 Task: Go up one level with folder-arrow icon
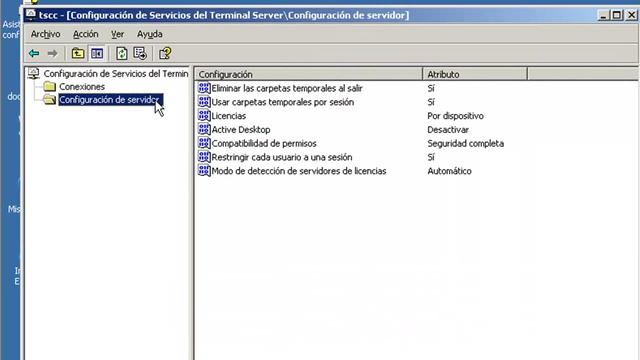pos(78,53)
